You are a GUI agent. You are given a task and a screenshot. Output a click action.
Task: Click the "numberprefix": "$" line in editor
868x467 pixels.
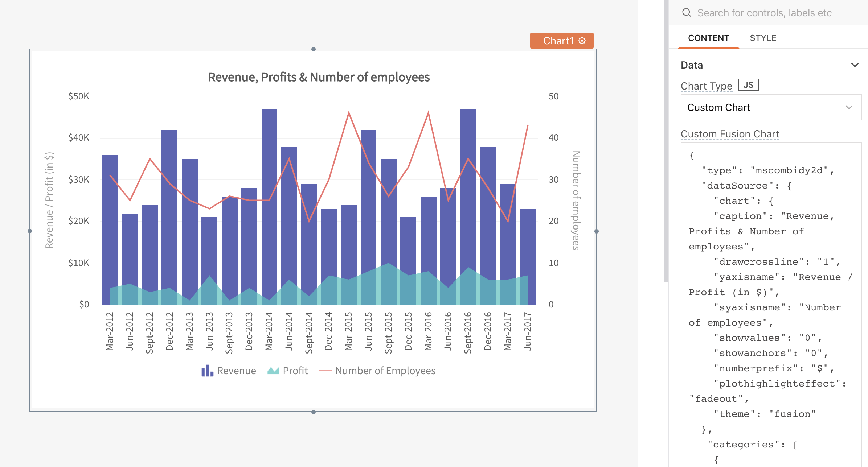click(x=774, y=368)
